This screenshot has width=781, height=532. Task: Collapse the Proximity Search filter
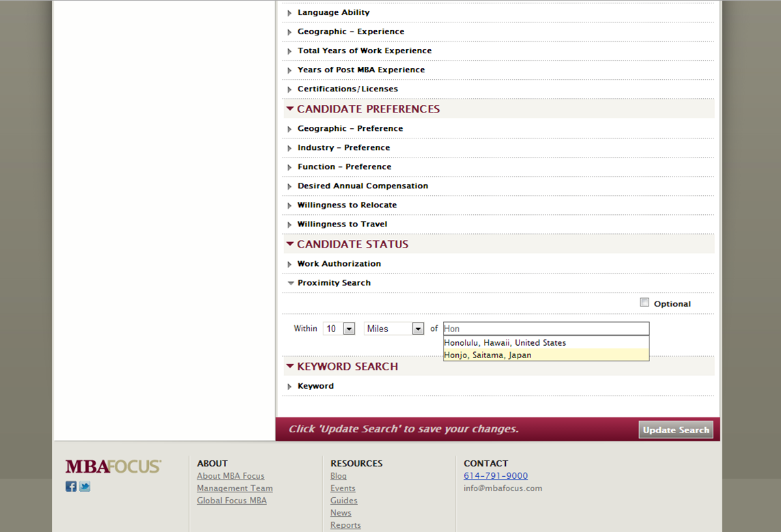tap(334, 282)
